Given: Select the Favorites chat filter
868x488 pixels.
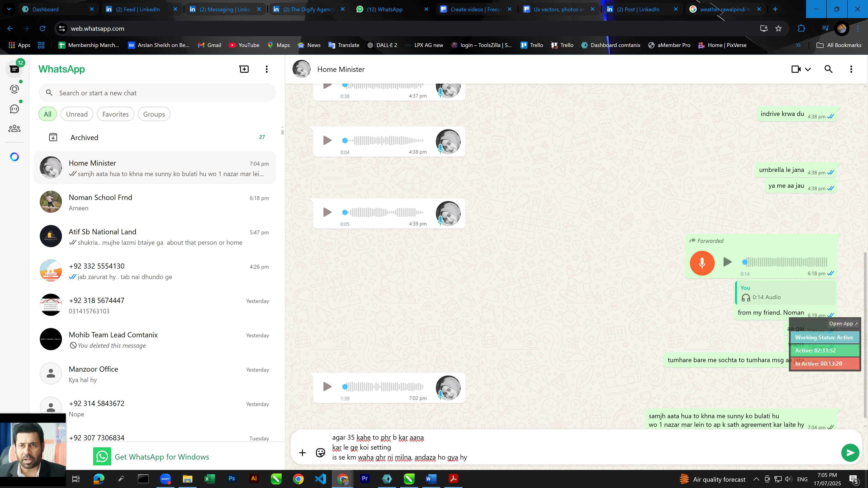Looking at the screenshot, I should (115, 114).
